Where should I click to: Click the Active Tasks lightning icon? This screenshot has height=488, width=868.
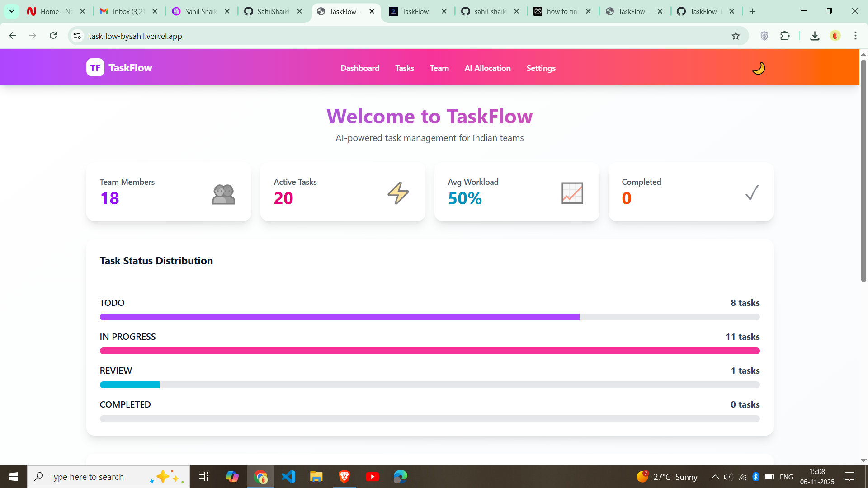coord(398,193)
